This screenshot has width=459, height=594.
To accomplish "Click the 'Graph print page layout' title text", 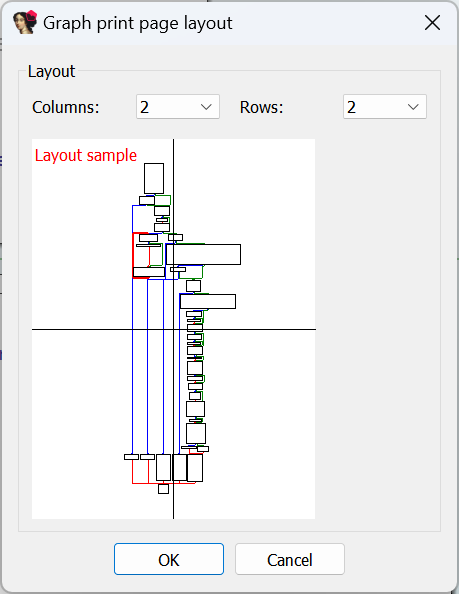I will click(x=138, y=23).
